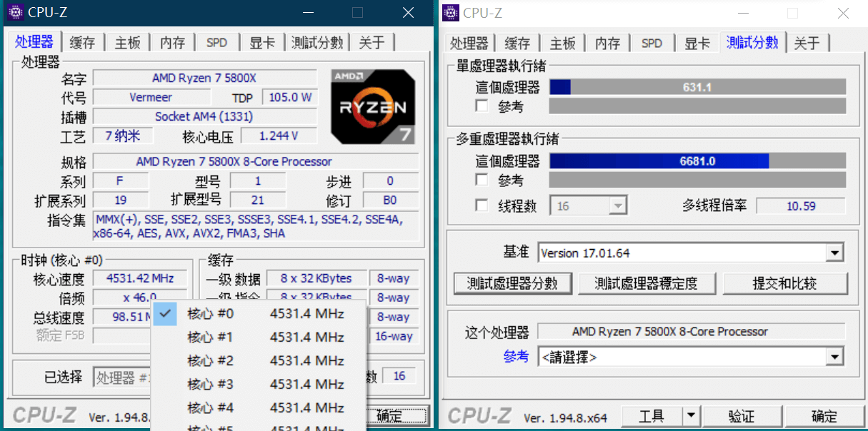The height and width of the screenshot is (431, 868).
Task: Click the checkmark beside 核心 #0
Action: click(165, 313)
